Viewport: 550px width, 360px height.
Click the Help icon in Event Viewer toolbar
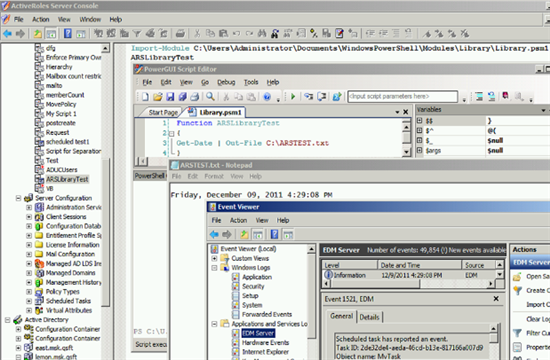274,234
